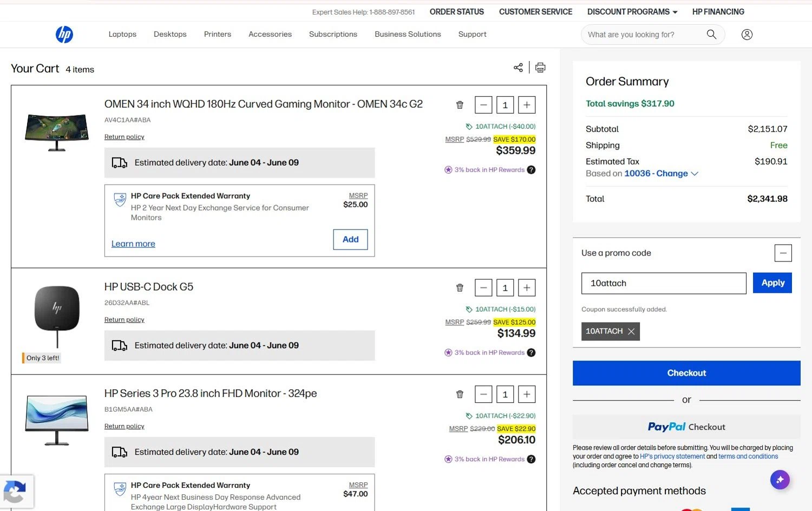Apply the promo code

pyautogui.click(x=772, y=283)
